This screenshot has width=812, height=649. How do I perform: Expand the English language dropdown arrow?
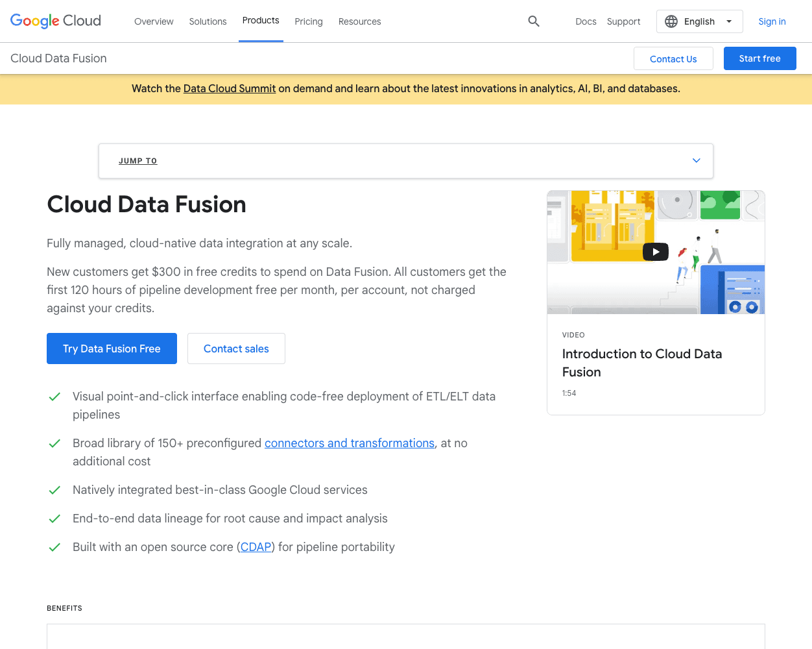tap(729, 21)
